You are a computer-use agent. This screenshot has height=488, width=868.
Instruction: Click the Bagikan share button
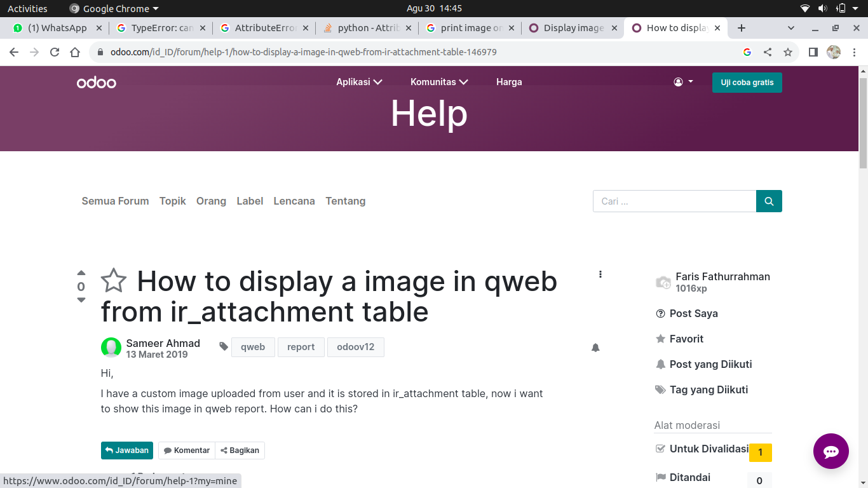pyautogui.click(x=240, y=451)
